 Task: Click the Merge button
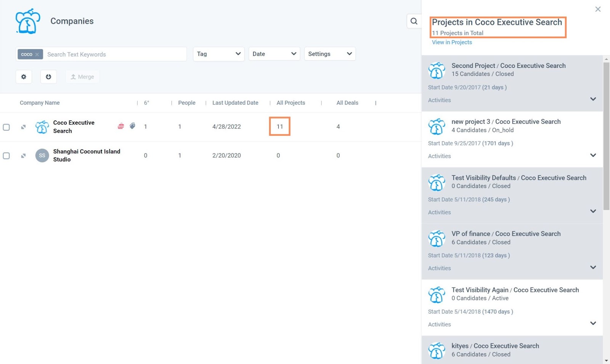click(82, 77)
